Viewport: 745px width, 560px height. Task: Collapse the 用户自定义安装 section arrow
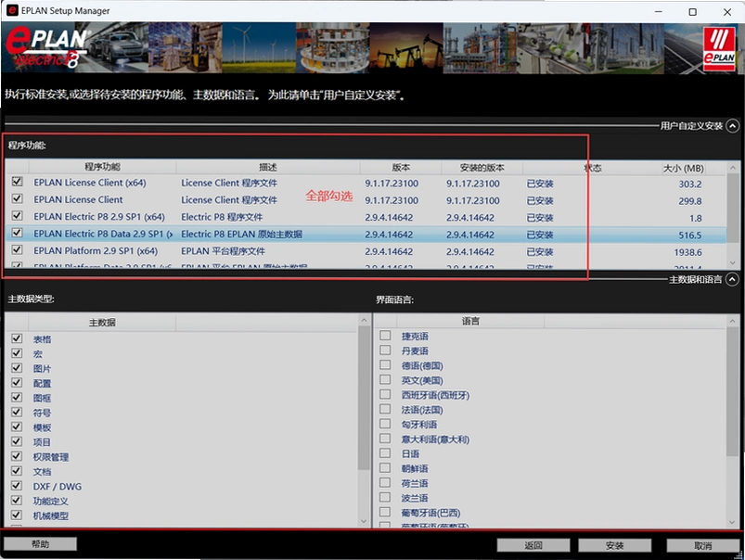pyautogui.click(x=733, y=126)
